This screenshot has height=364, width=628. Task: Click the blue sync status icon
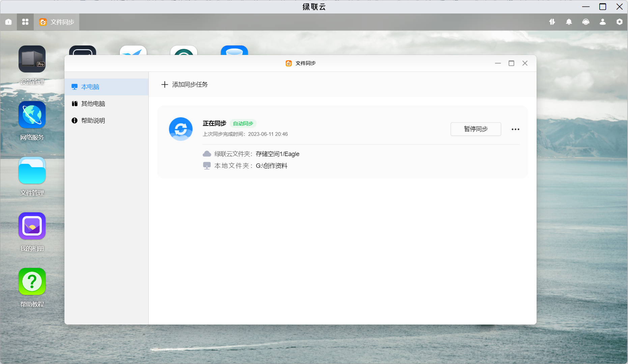(181, 129)
